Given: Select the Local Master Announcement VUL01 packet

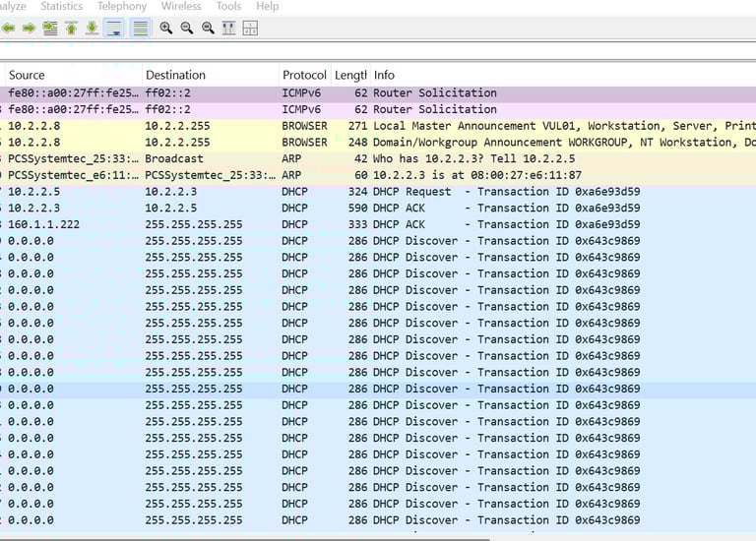Looking at the screenshot, I should pos(378,126).
